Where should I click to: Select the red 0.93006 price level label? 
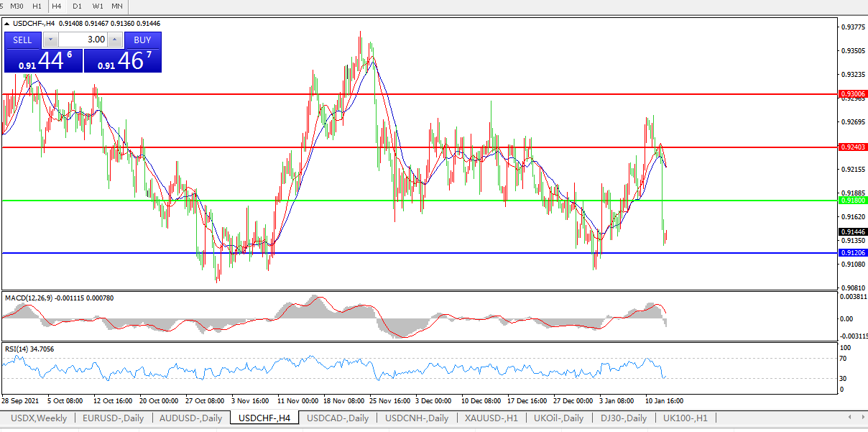[853, 94]
